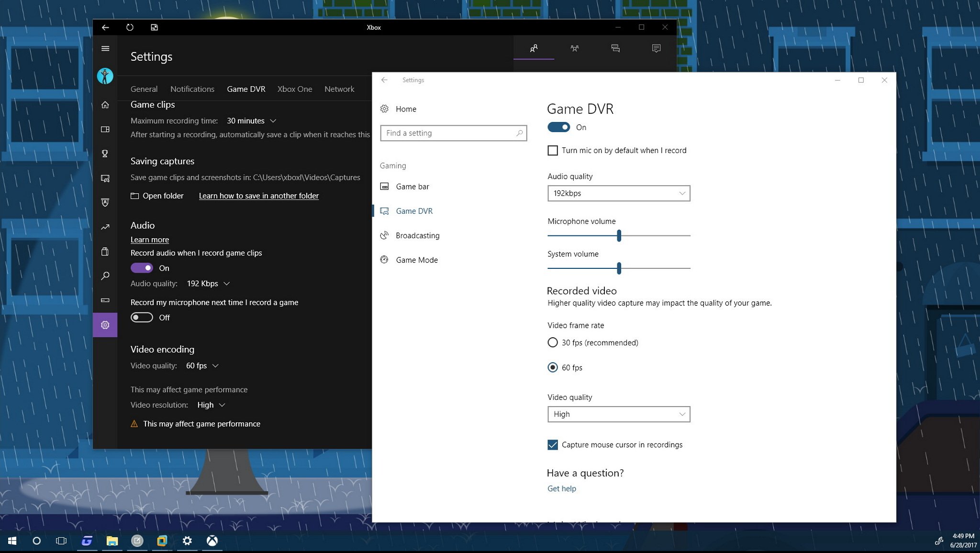Expand Maximum recording time 30 minutes dropdown

(252, 121)
